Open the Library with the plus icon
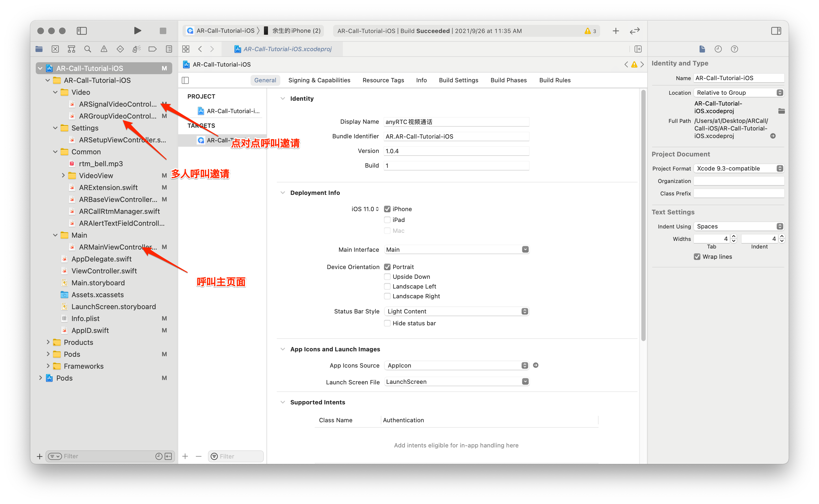The height and width of the screenshot is (504, 819). (x=616, y=31)
